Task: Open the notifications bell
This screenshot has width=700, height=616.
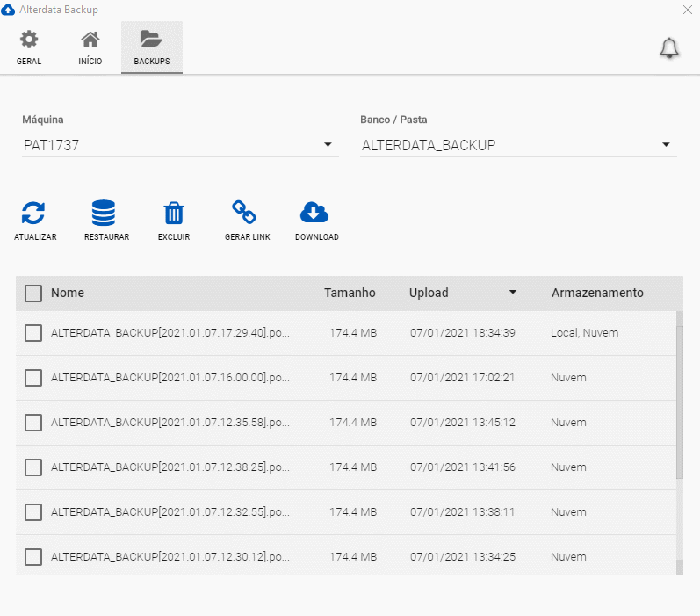Action: [669, 48]
